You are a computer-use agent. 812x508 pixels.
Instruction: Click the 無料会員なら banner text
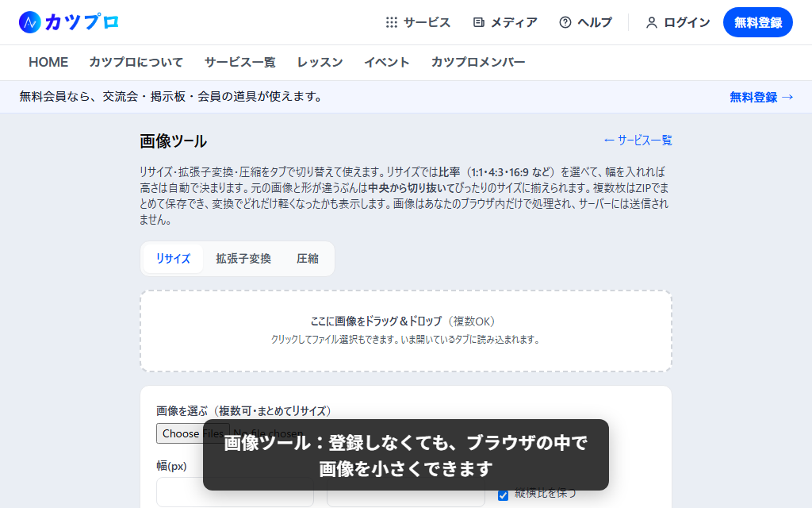point(171,96)
